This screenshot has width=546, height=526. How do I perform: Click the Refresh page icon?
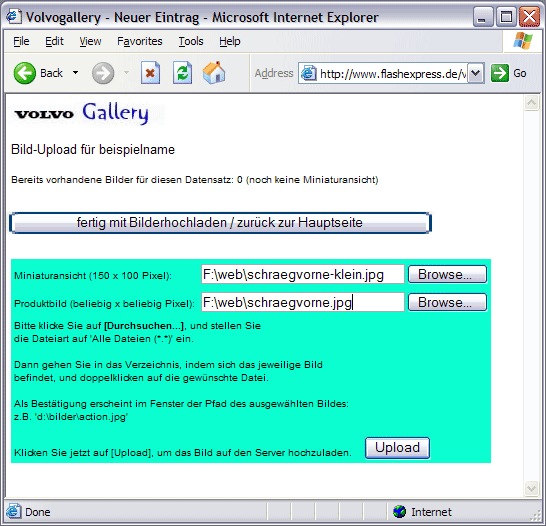click(x=182, y=73)
